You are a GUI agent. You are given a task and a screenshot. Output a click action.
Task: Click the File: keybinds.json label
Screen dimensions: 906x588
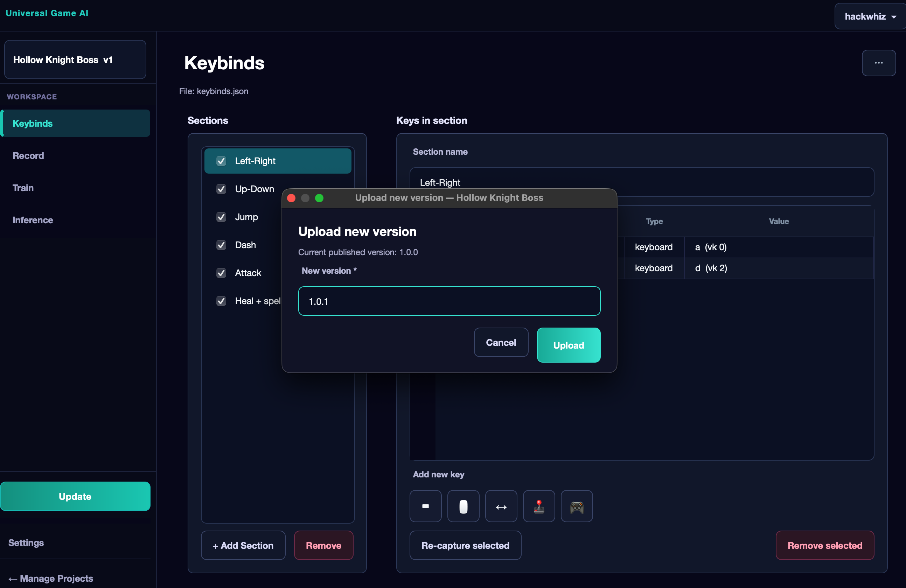214,91
